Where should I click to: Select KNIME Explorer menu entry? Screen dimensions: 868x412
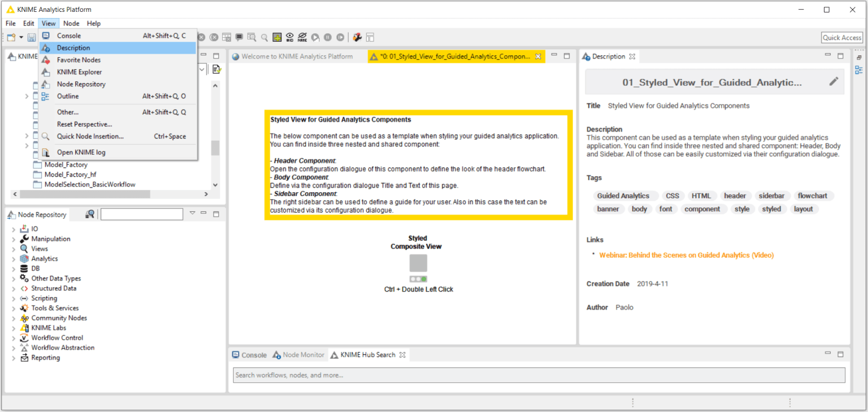118,72
